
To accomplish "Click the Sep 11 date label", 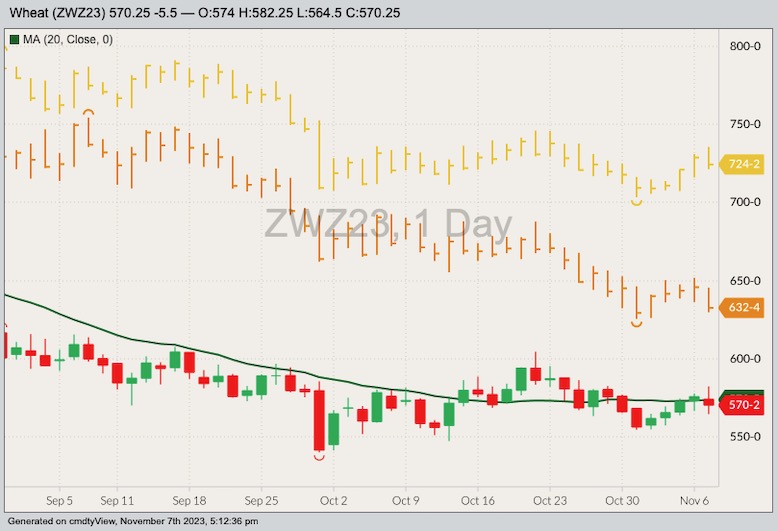I will pyautogui.click(x=117, y=500).
